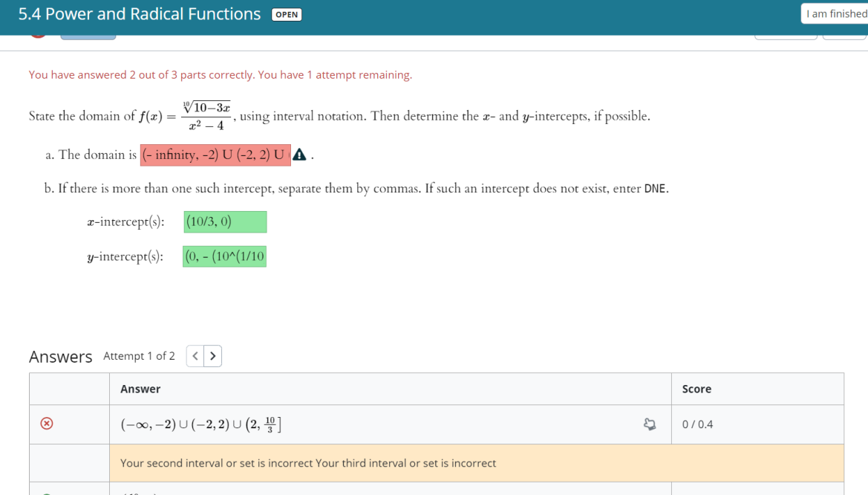Click the Answer column header
The width and height of the screenshot is (868, 495).
pyautogui.click(x=140, y=389)
